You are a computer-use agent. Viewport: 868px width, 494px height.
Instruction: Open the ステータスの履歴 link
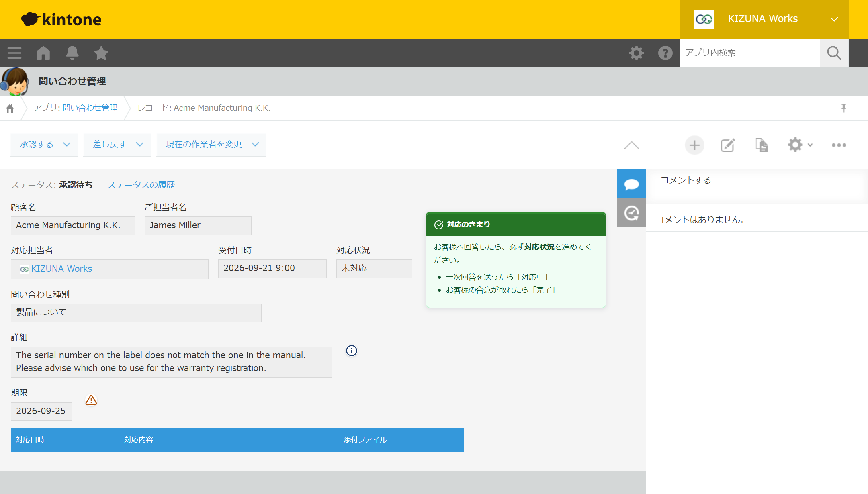tap(141, 185)
